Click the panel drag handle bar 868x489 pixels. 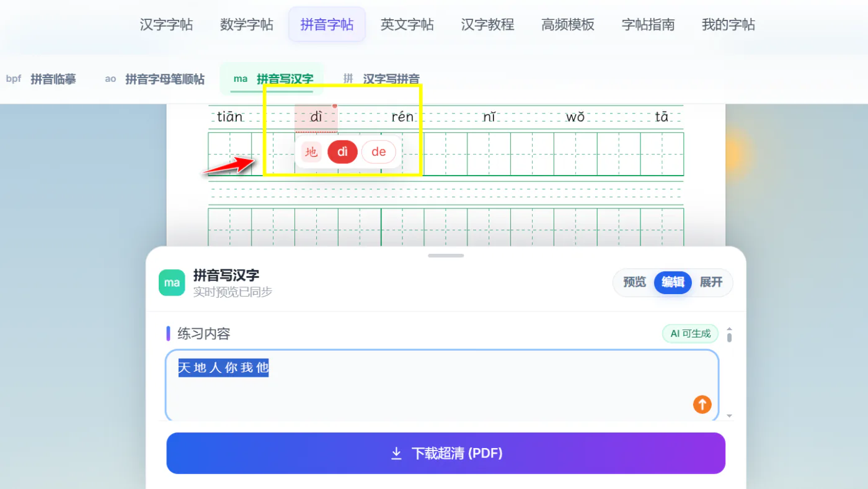coord(446,256)
